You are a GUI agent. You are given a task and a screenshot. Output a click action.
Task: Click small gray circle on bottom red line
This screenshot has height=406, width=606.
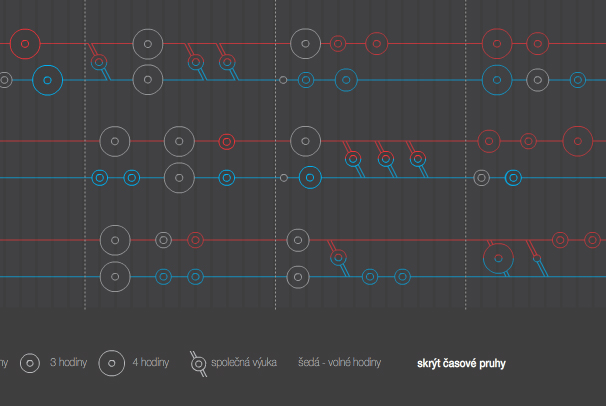(163, 240)
